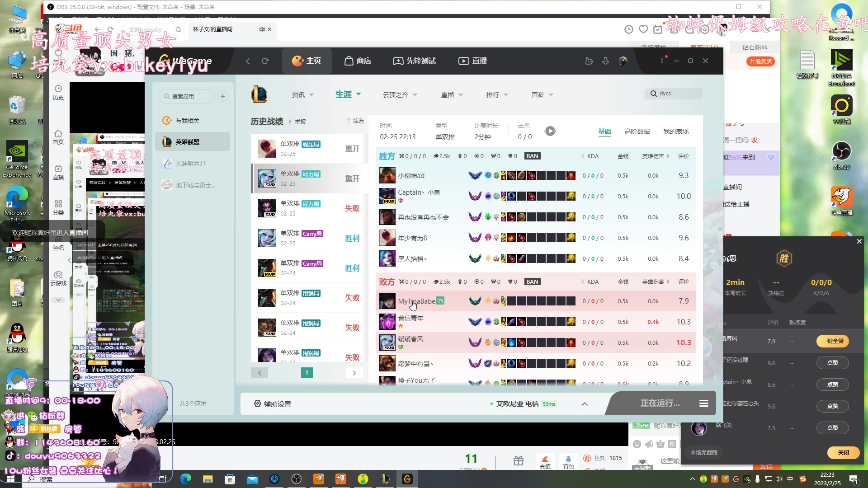Click the hamburger menu beside 正在运行
This screenshot has width=868, height=488.
click(704, 404)
